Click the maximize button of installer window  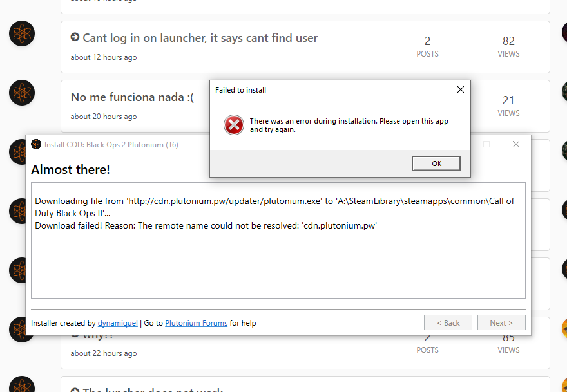point(486,145)
